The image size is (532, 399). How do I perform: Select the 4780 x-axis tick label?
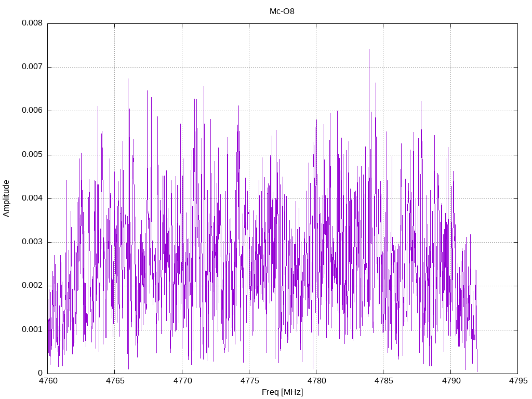click(316, 381)
